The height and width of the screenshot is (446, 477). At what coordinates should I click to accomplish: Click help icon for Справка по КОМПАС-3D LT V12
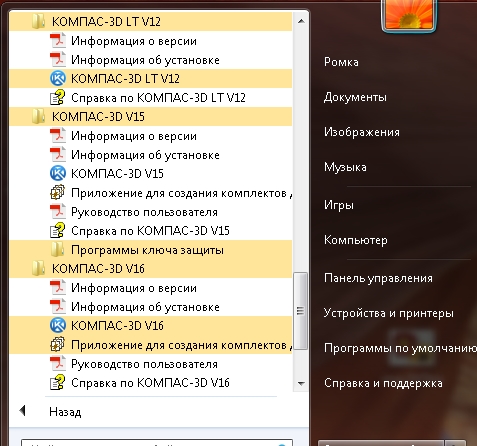[x=58, y=98]
